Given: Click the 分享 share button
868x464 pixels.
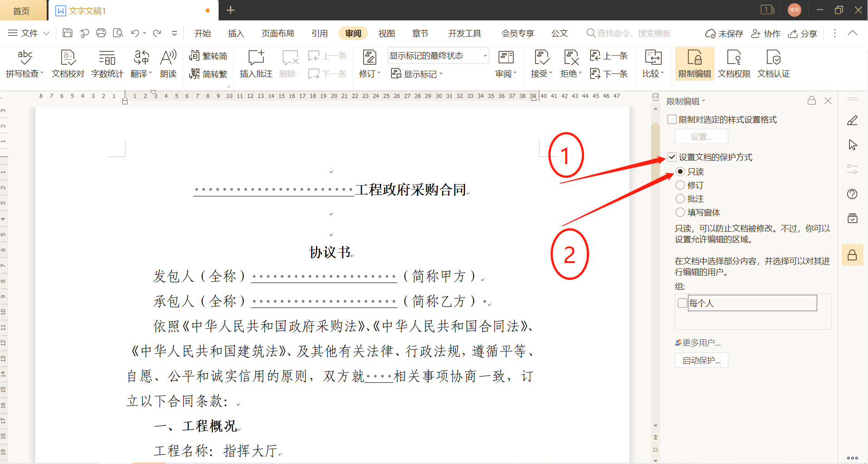Looking at the screenshot, I should pyautogui.click(x=802, y=33).
